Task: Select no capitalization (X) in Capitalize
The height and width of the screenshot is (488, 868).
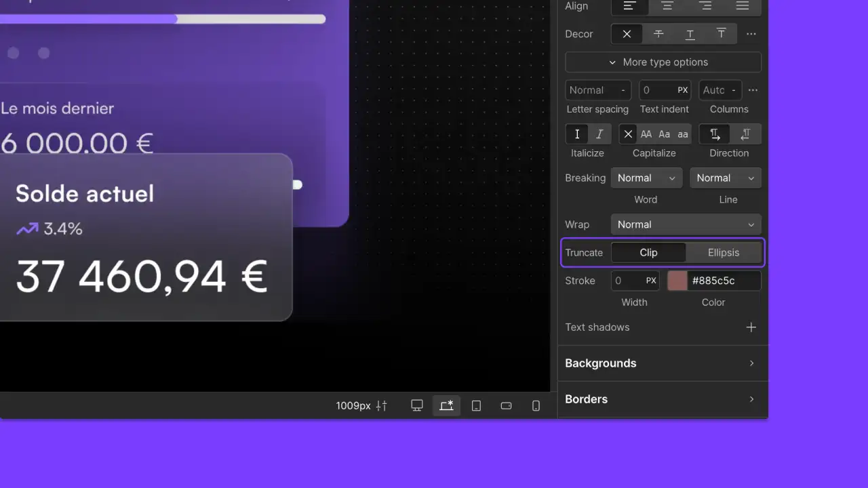Action: coord(628,134)
